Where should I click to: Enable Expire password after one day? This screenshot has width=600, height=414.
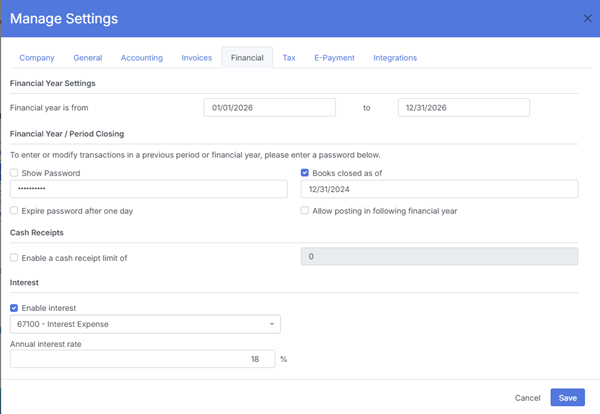(14, 211)
